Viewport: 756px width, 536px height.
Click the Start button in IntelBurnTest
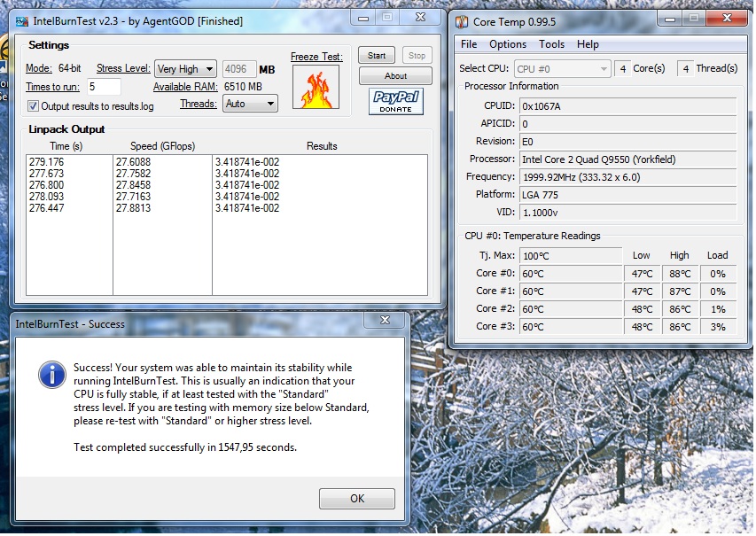tap(377, 56)
